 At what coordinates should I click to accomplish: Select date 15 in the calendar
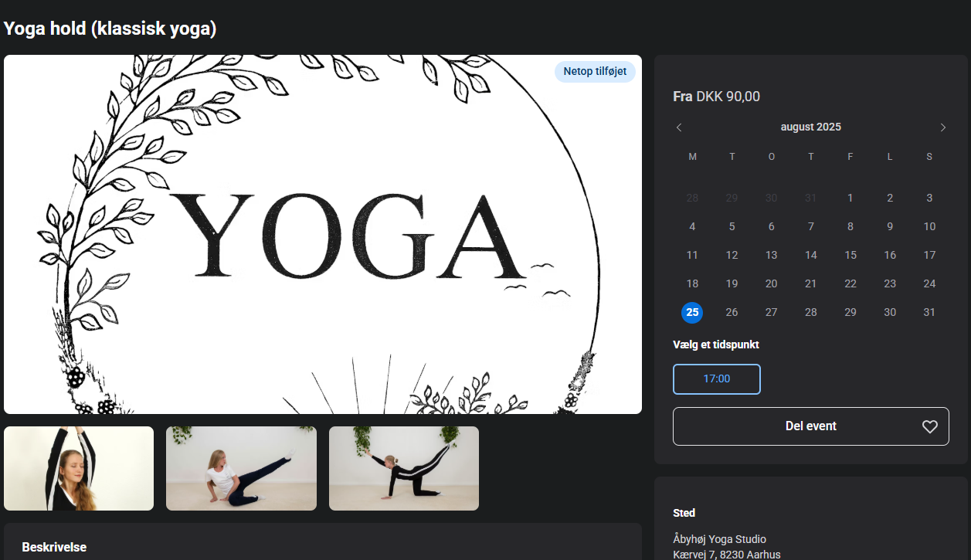coord(850,255)
